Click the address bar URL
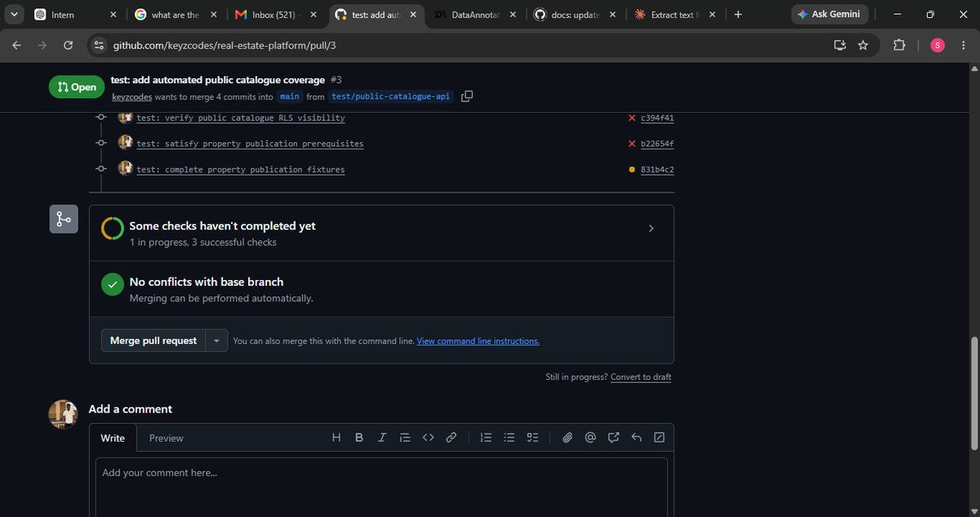Screen dimensions: 980x517 click(225, 45)
